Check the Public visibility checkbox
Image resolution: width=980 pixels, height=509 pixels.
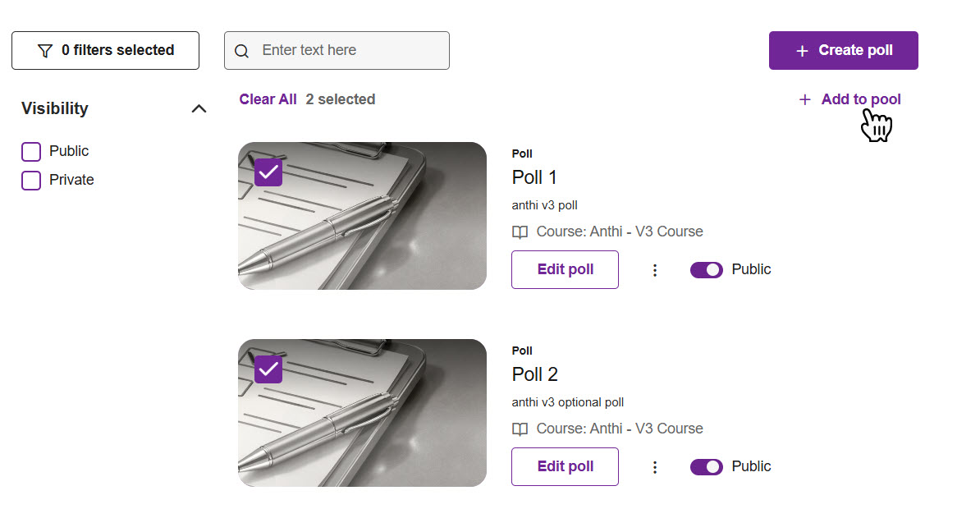(x=31, y=152)
